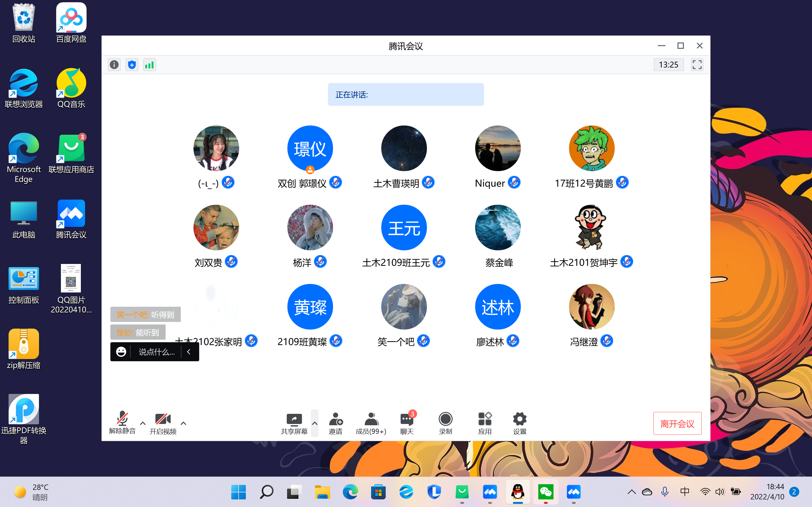
Task: Open the Apps (应用) icon
Action: (x=485, y=423)
